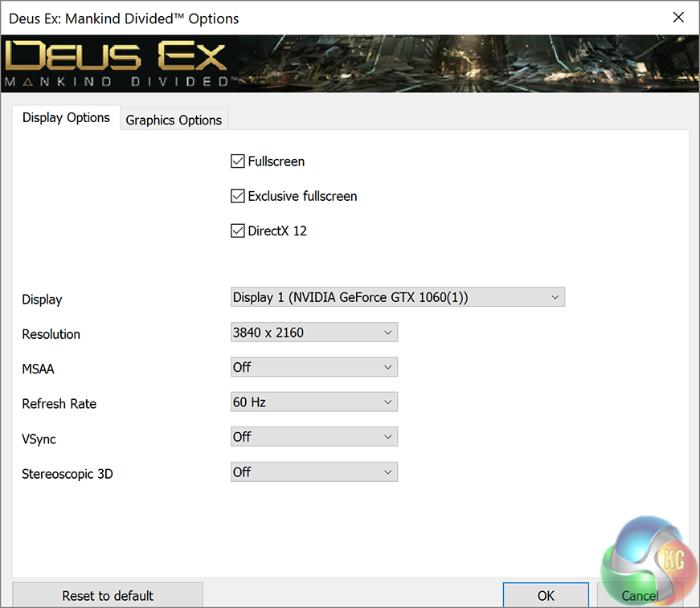Select the Display Options tab
The height and width of the screenshot is (608, 700).
(x=66, y=118)
